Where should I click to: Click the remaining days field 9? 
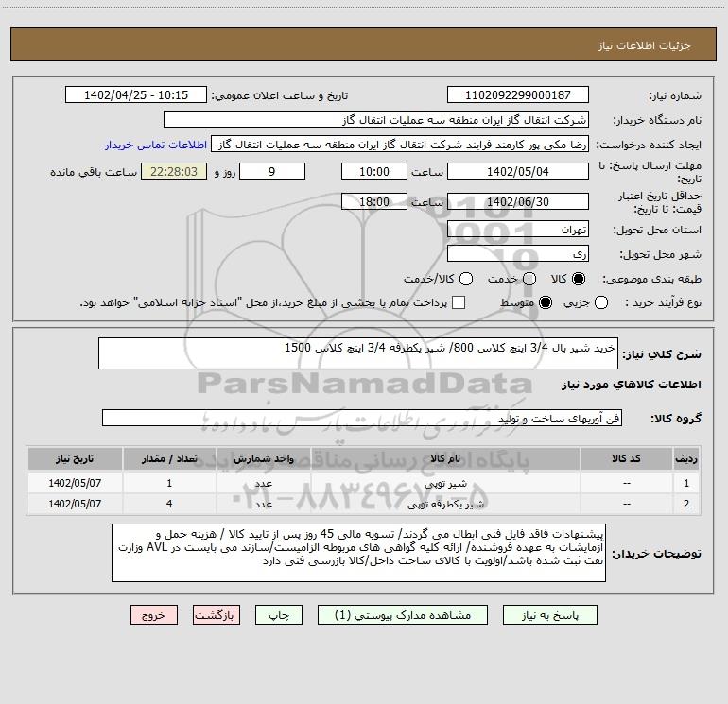click(272, 171)
